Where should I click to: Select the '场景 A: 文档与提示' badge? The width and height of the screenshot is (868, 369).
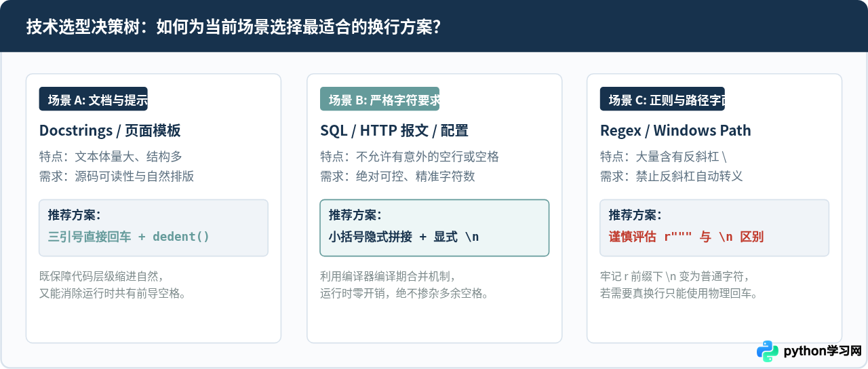[94, 100]
